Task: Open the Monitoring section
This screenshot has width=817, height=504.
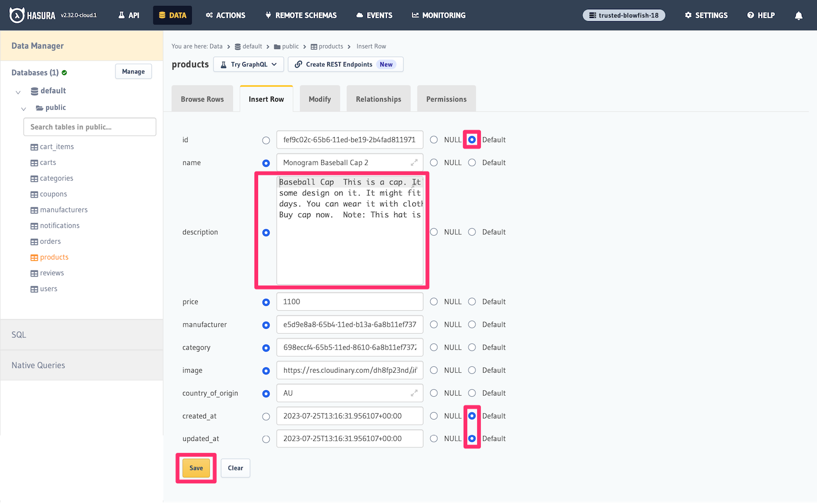Action: 438,15
